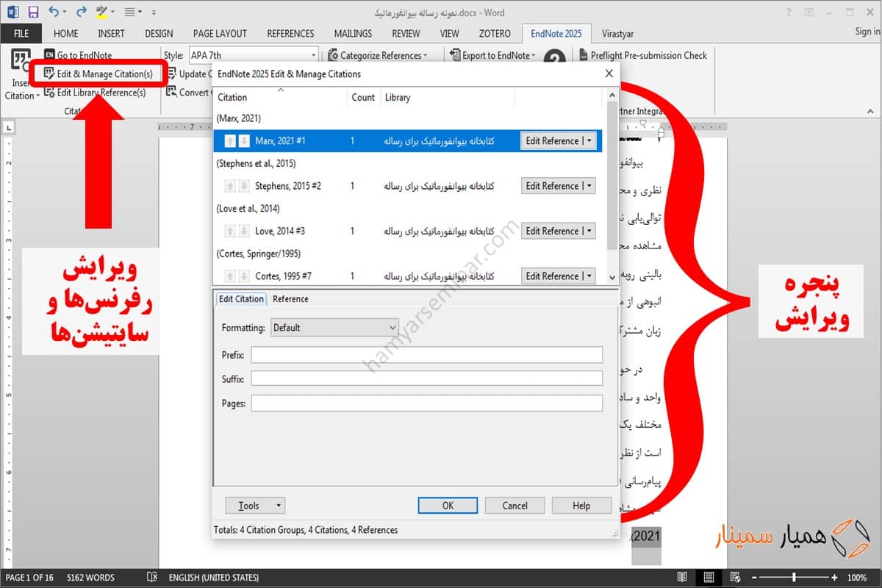The image size is (882, 588).
Task: Open the Categorize References menu
Action: pyautogui.click(x=377, y=55)
